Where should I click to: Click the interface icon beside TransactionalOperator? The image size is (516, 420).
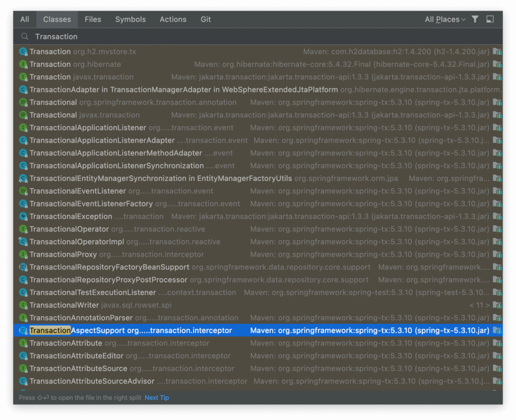click(22, 229)
